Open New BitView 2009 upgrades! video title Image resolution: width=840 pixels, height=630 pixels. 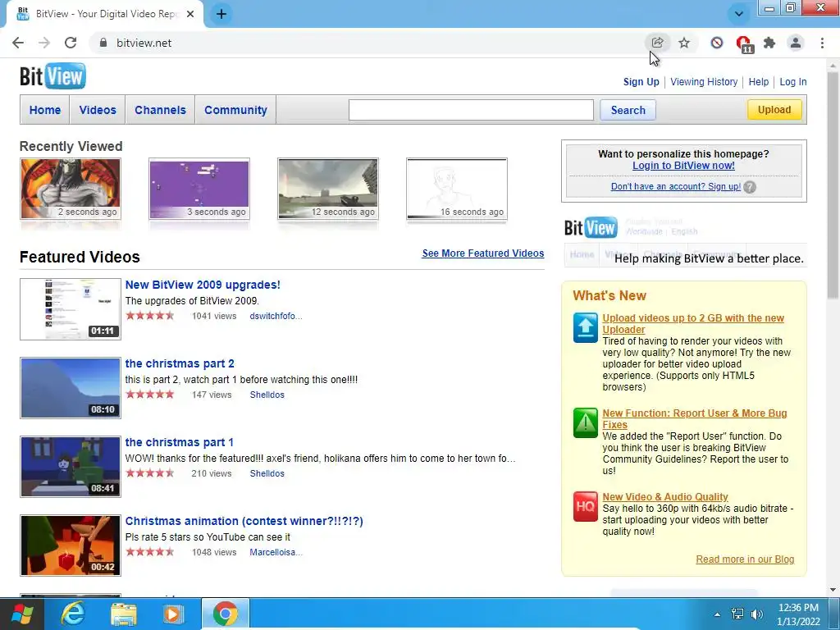[x=203, y=285]
